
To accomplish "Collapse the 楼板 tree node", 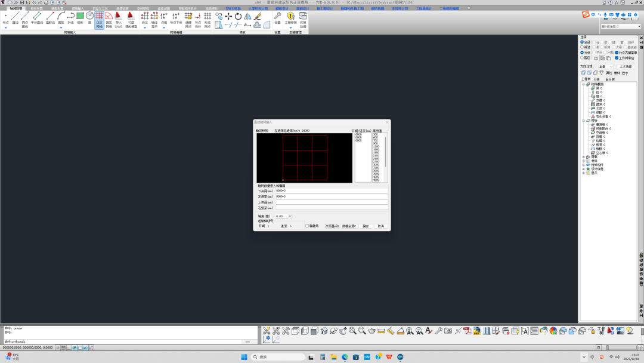I will tap(583, 121).
